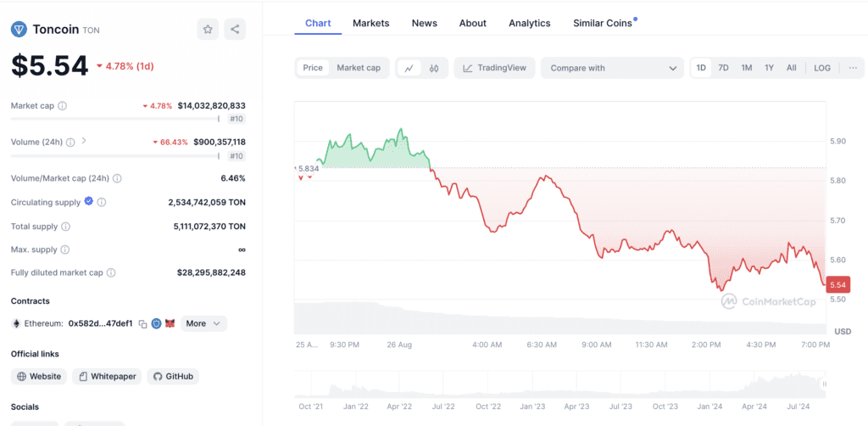Click the Market cap info icon
The height and width of the screenshot is (426, 868).
(63, 106)
